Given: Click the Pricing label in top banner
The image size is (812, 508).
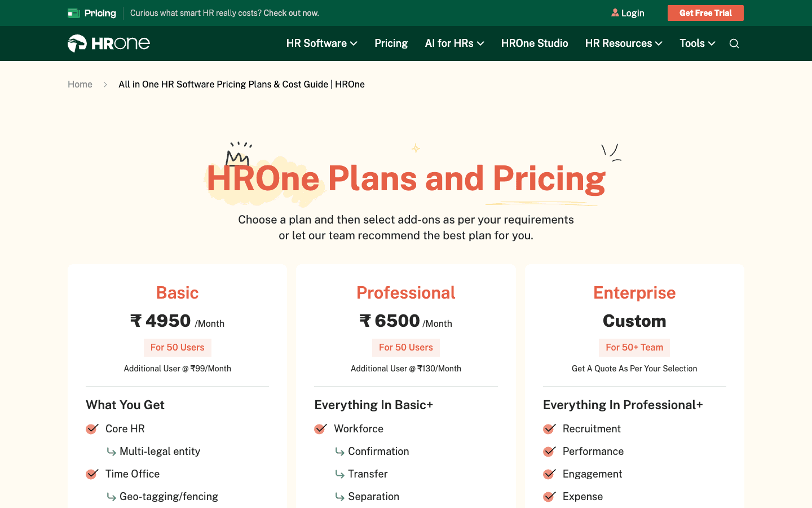Looking at the screenshot, I should pyautogui.click(x=100, y=13).
